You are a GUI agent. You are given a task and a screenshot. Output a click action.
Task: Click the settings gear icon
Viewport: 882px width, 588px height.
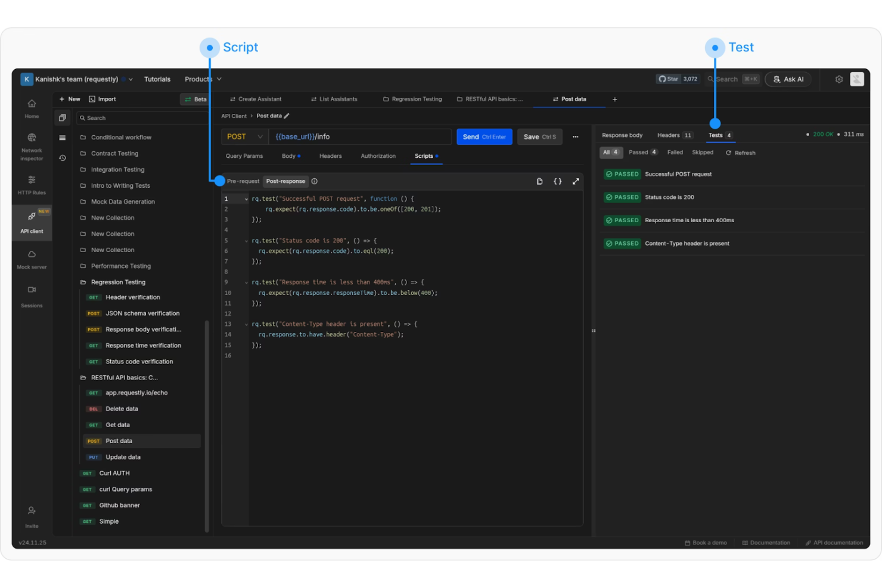pyautogui.click(x=838, y=79)
